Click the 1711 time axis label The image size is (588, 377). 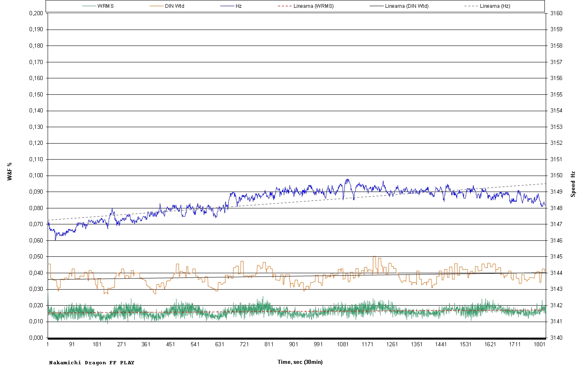point(515,344)
